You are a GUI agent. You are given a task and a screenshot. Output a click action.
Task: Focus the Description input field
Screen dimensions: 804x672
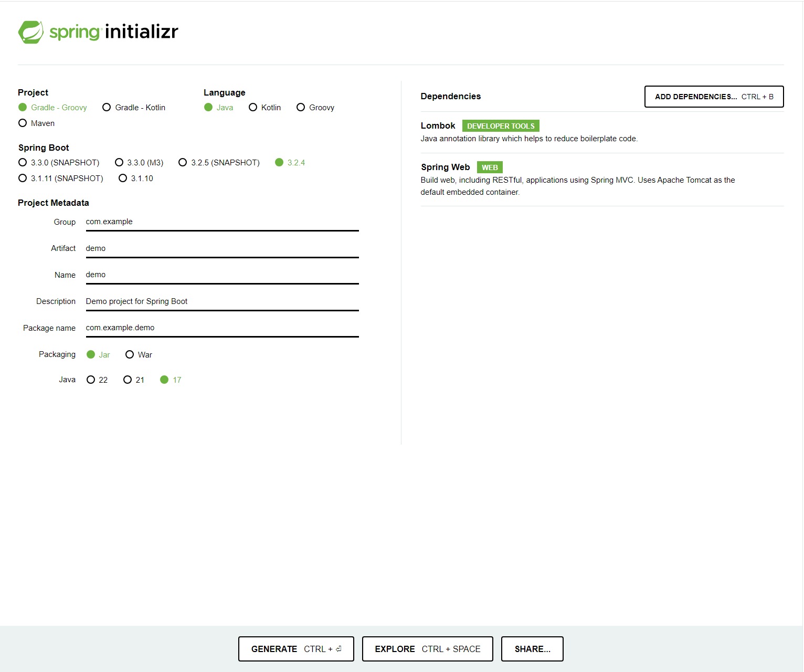pyautogui.click(x=223, y=301)
